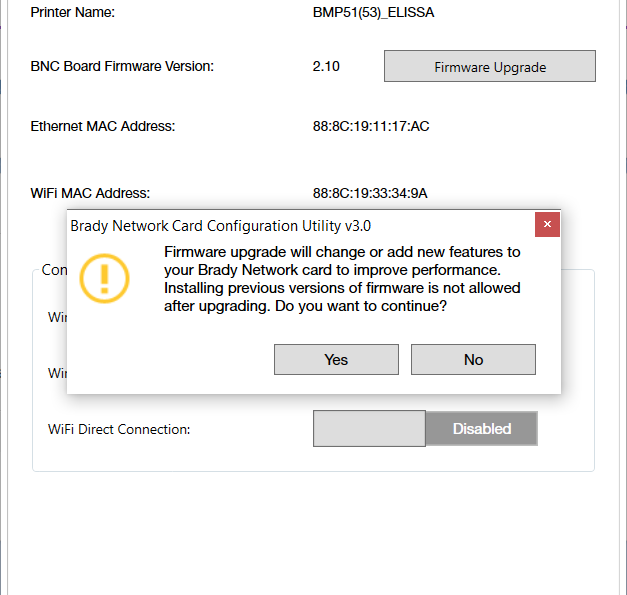Click the Printer Name label
The width and height of the screenshot is (627, 595).
point(73,13)
